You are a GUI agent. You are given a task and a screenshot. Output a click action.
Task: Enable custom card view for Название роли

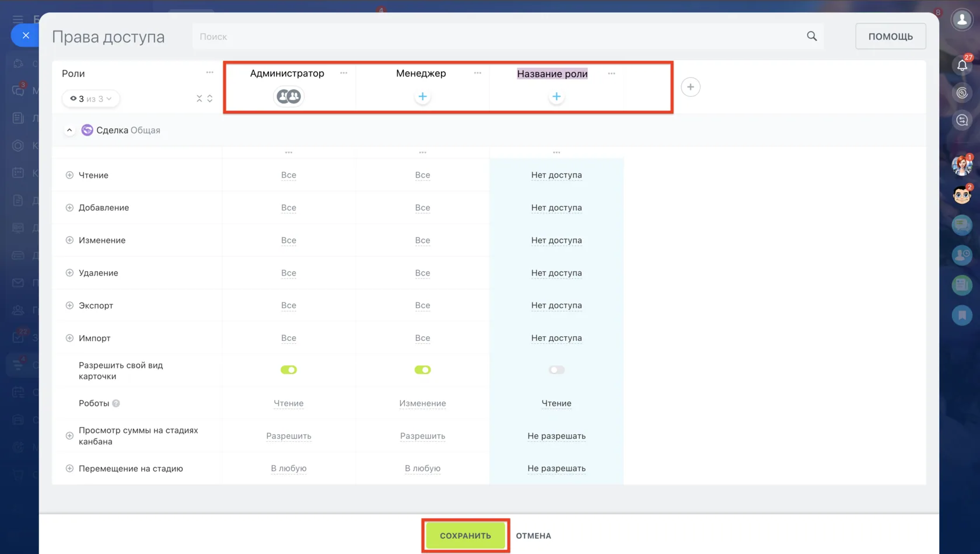(556, 370)
